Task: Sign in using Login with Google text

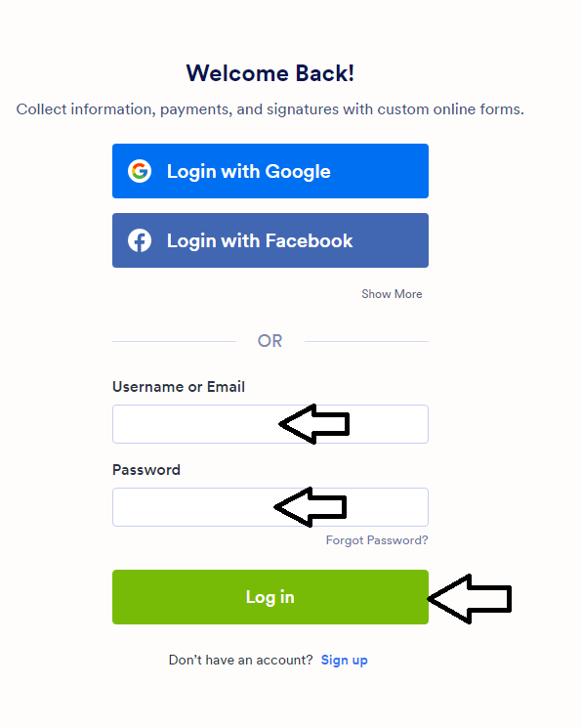Action: (x=249, y=171)
